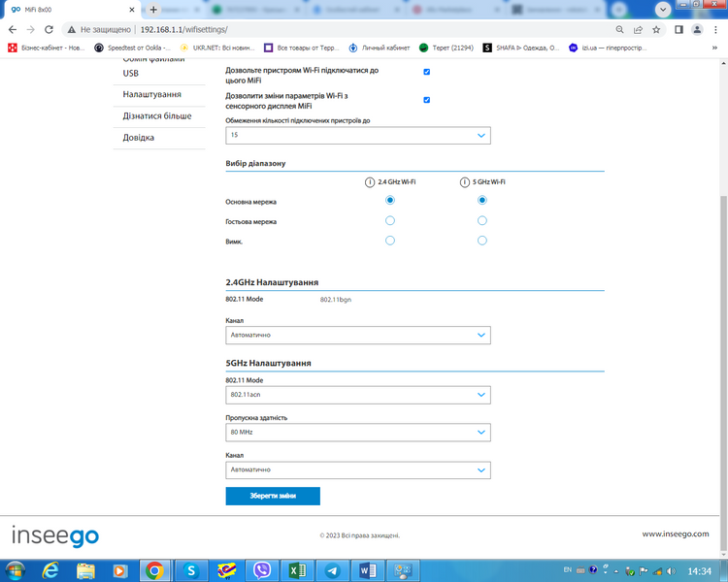Click the Зберегти зміни button
Screen dimensions: 728x582
pos(273,496)
